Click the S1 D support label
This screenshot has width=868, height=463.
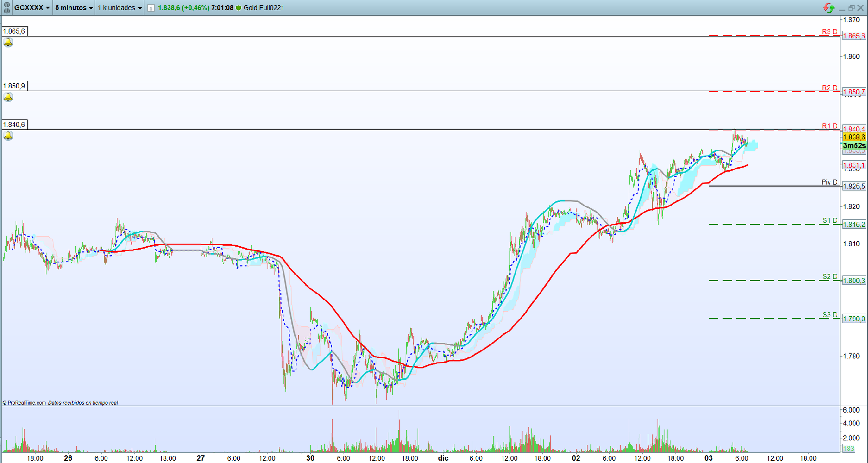click(830, 220)
